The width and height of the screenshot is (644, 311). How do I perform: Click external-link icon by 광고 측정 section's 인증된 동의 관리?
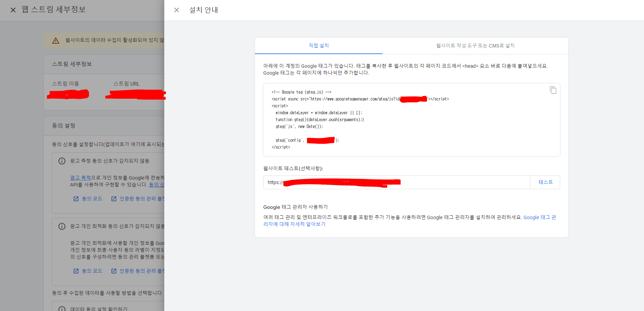coord(114,199)
